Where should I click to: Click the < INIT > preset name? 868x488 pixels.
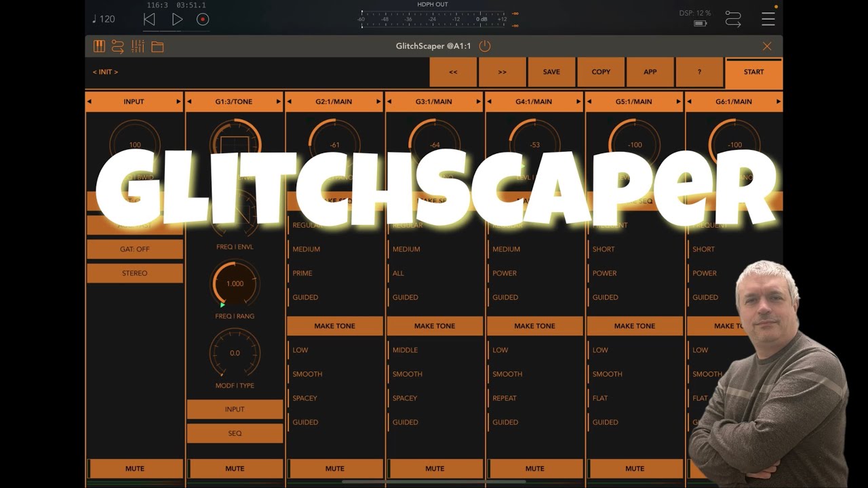coord(106,72)
